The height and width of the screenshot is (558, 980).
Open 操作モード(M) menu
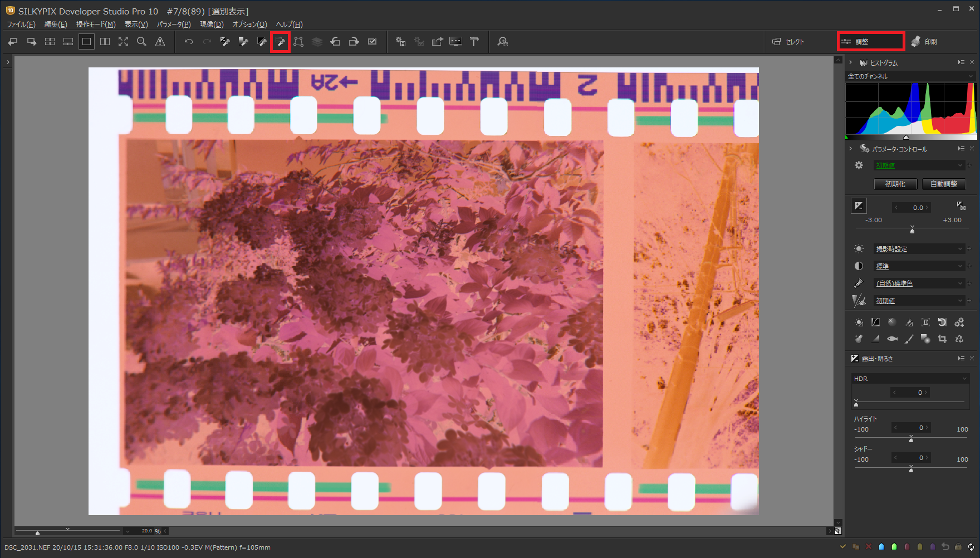[96, 25]
